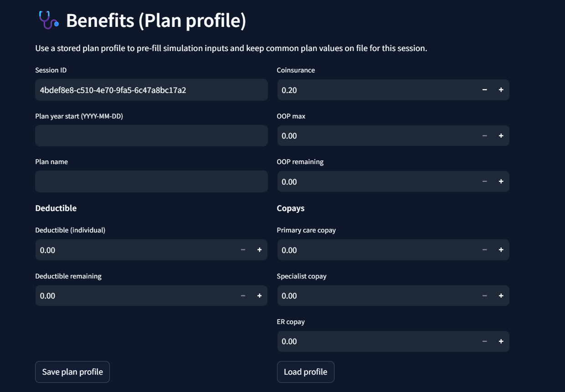Increment Specialist copay value
565x392 pixels.
point(501,296)
